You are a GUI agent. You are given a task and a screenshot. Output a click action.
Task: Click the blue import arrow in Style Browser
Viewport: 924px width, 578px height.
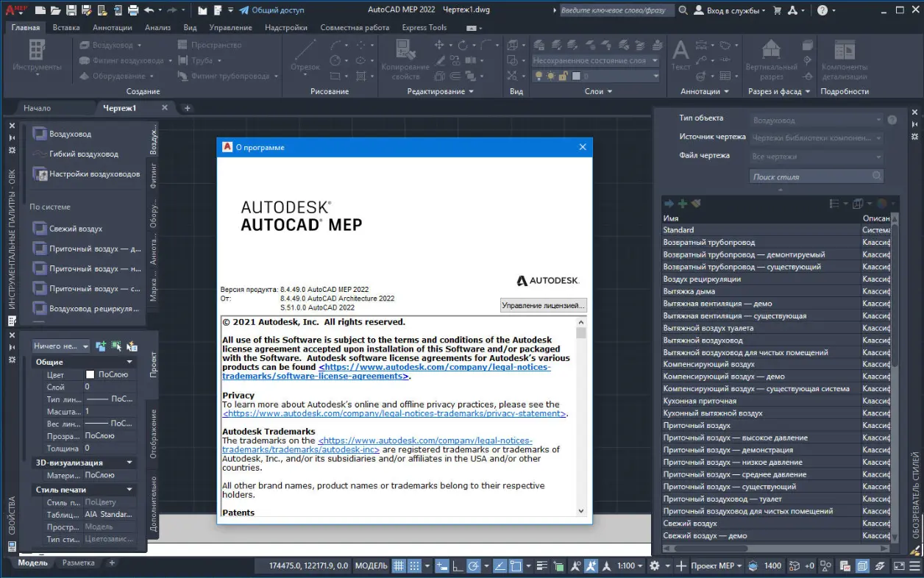pyautogui.click(x=669, y=204)
